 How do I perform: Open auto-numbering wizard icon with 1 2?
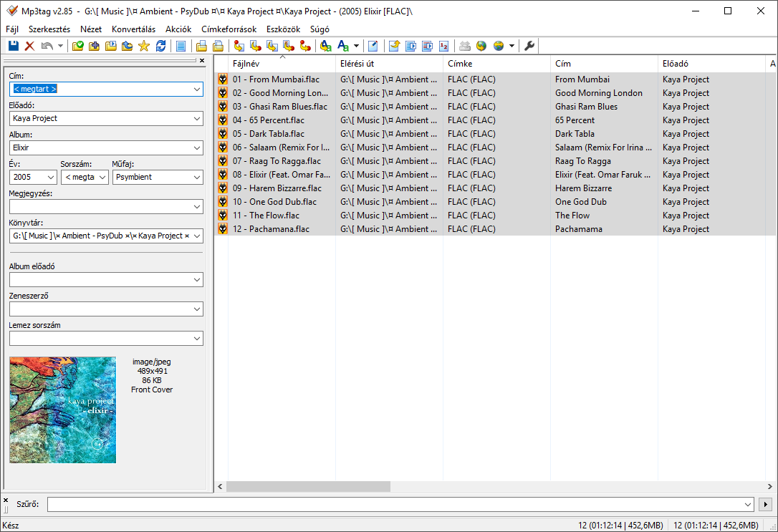coord(444,46)
